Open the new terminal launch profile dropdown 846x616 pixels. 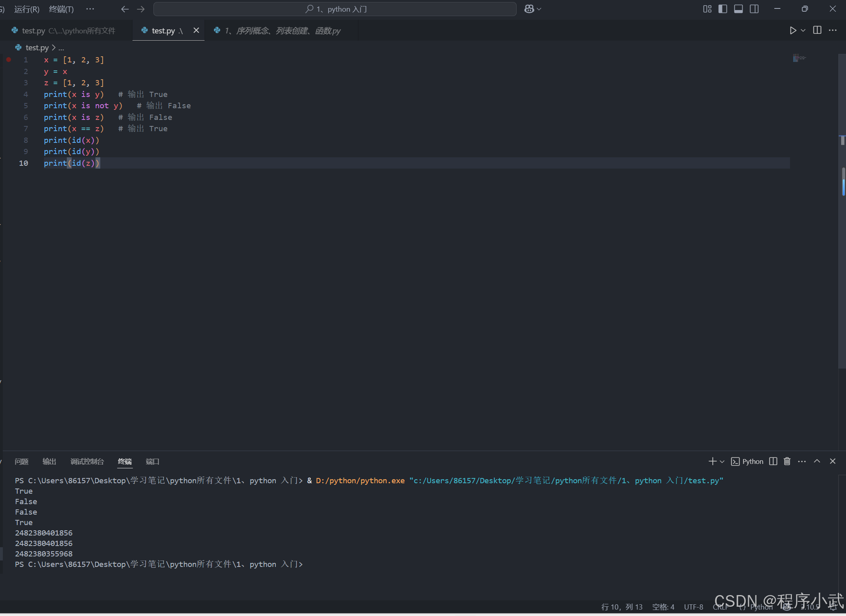[722, 461]
